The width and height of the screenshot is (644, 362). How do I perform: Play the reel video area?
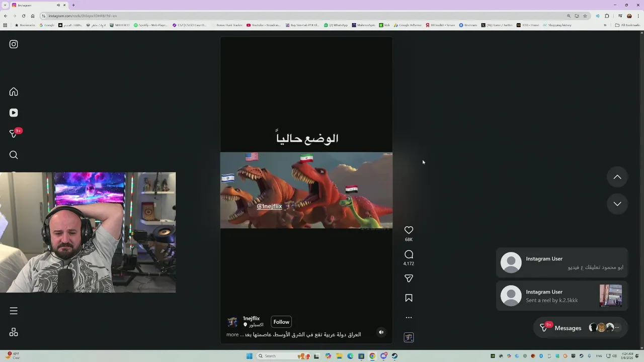click(x=306, y=190)
